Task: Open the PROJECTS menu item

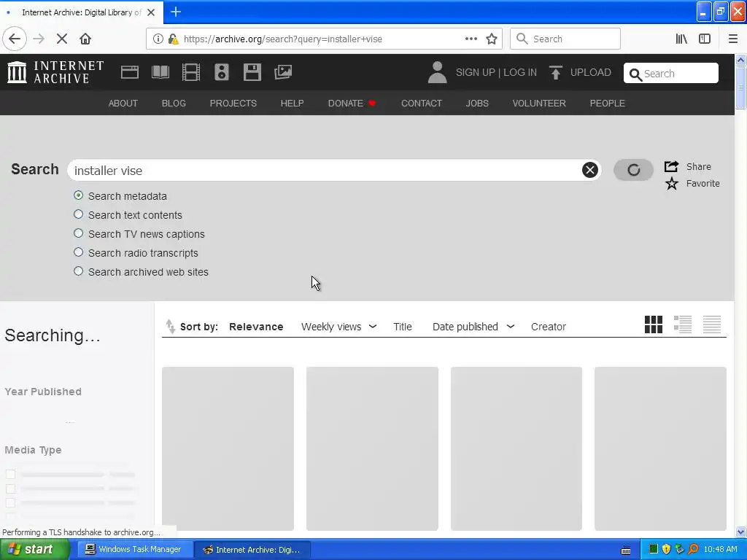Action: point(233,104)
